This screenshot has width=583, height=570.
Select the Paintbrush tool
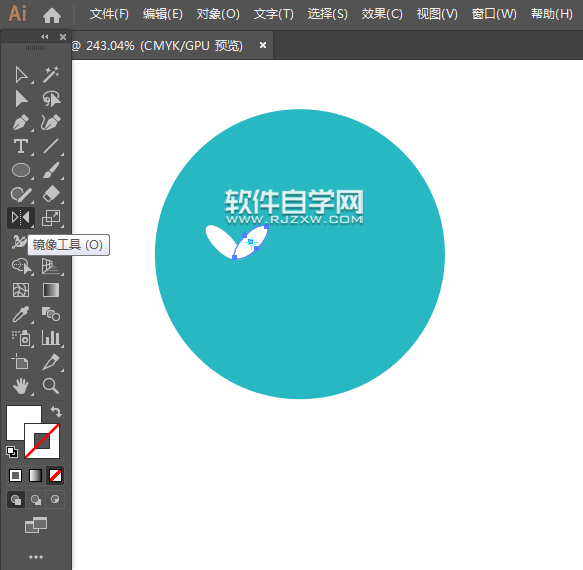51,170
